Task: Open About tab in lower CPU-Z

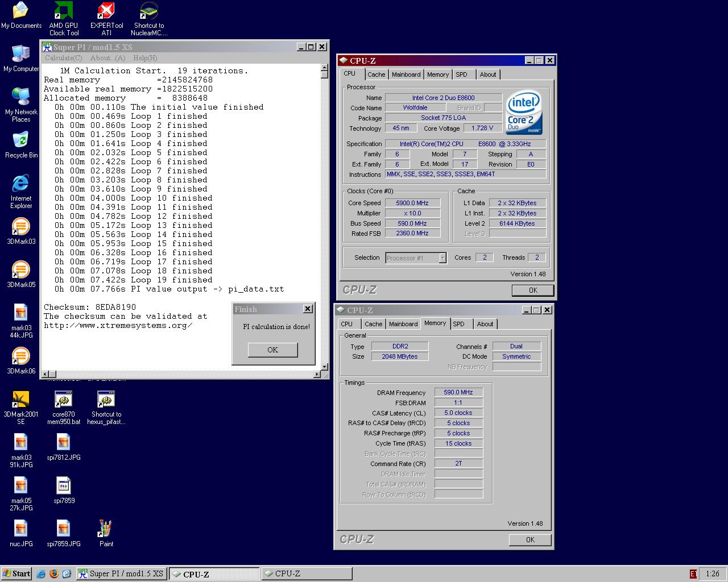Action: point(485,324)
